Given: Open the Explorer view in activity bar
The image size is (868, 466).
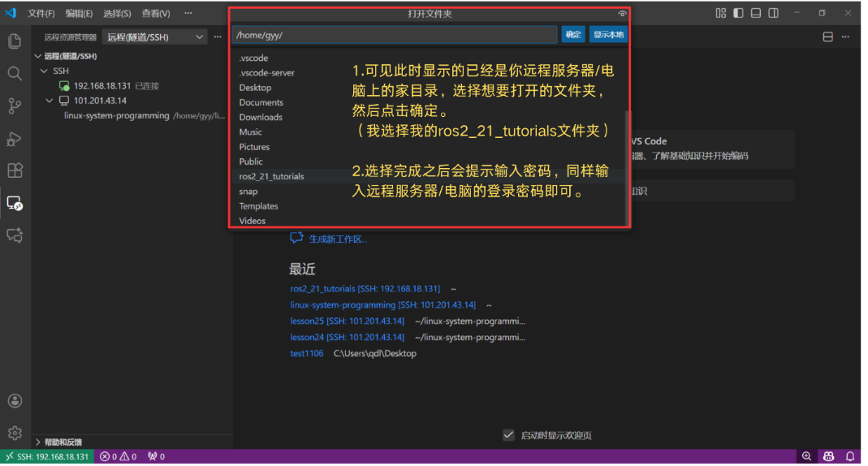Looking at the screenshot, I should coord(15,41).
